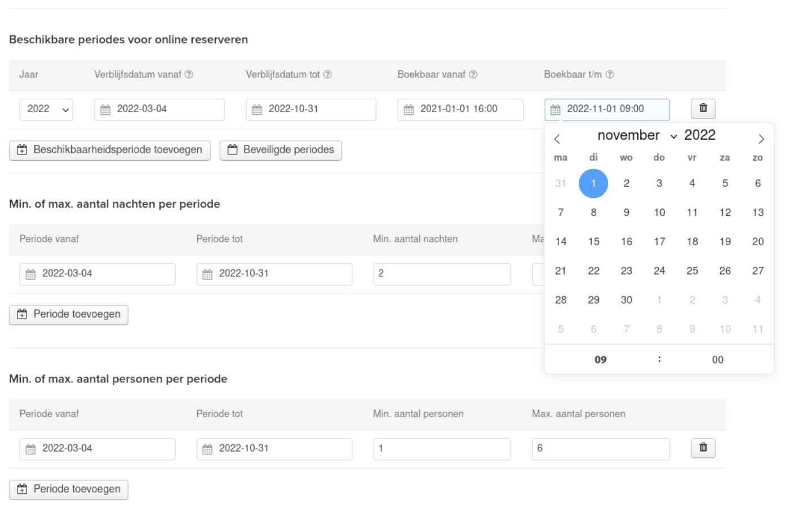
Task: Focus the Min. aantal nachten field
Action: [x=442, y=273]
